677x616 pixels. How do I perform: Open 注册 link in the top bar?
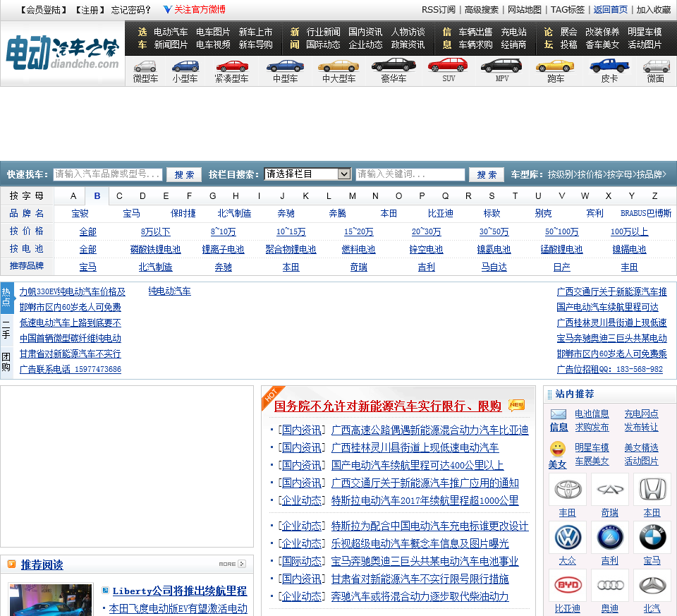tap(90, 9)
